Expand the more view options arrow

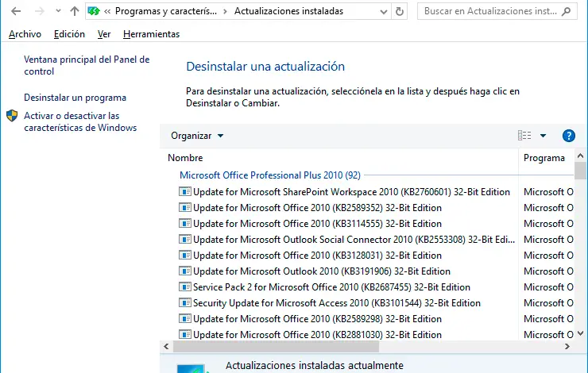tap(543, 136)
